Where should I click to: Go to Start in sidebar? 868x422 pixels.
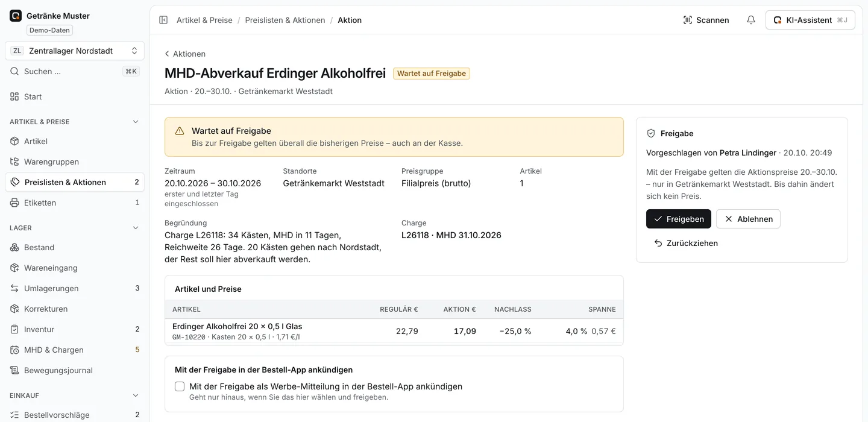pyautogui.click(x=75, y=96)
